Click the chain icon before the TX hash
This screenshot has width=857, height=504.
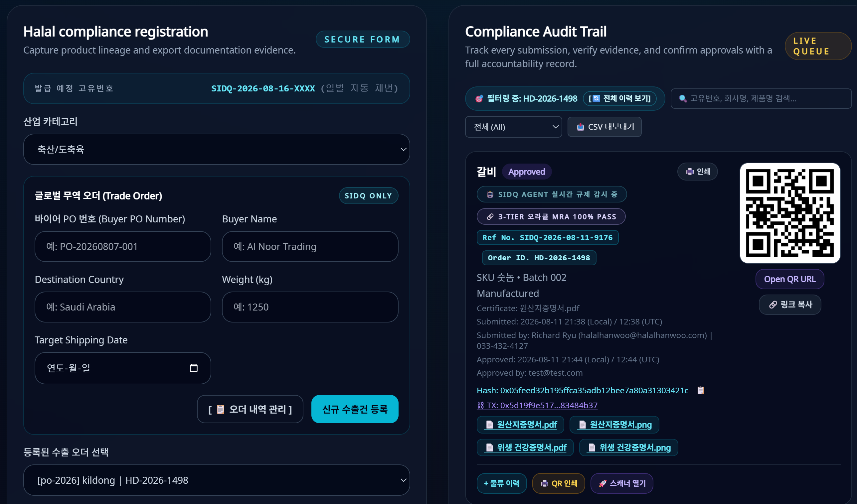[480, 405]
